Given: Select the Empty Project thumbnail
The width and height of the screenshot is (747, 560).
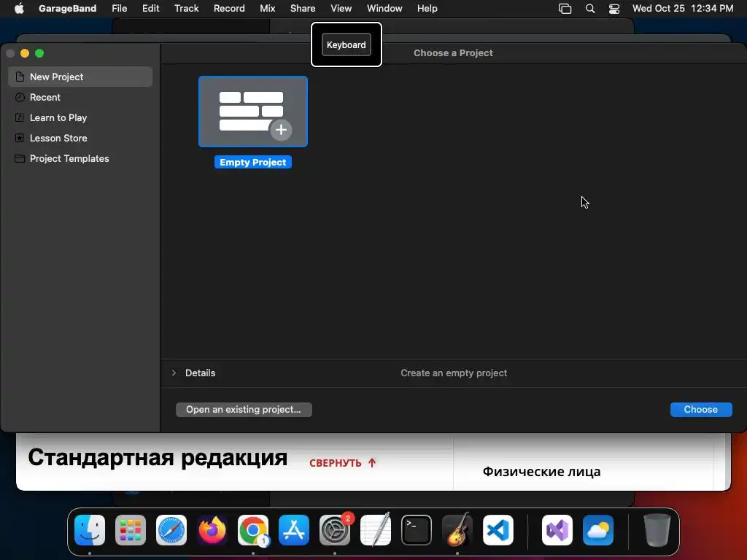Looking at the screenshot, I should tap(253, 112).
